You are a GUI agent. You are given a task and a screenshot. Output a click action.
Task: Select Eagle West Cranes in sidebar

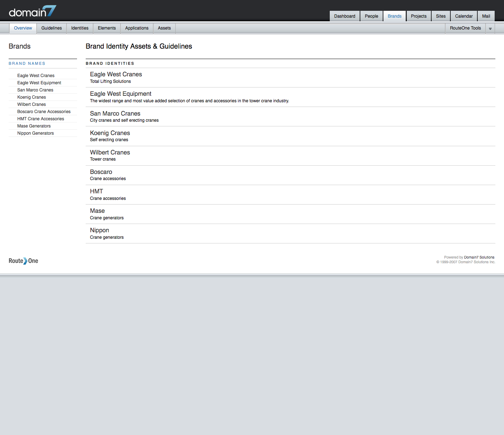click(36, 76)
